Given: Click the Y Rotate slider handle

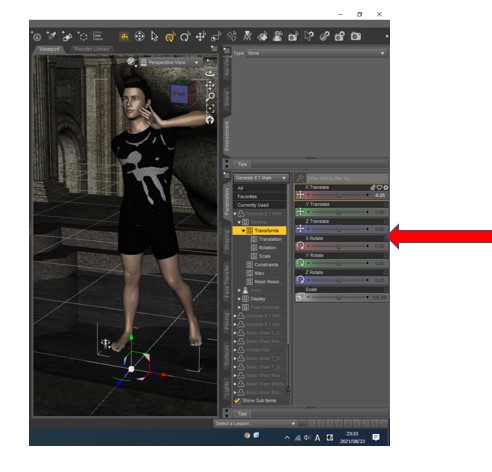Looking at the screenshot, I should [x=339, y=263].
